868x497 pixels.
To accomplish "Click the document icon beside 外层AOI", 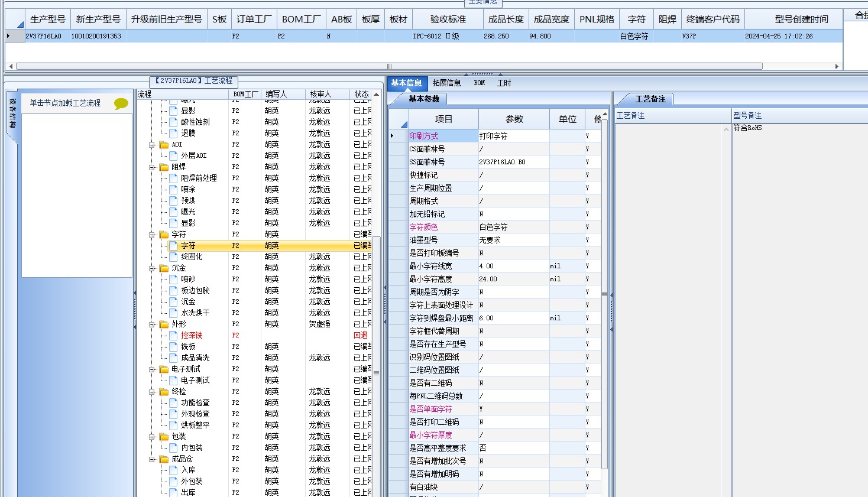I will click(x=173, y=156).
